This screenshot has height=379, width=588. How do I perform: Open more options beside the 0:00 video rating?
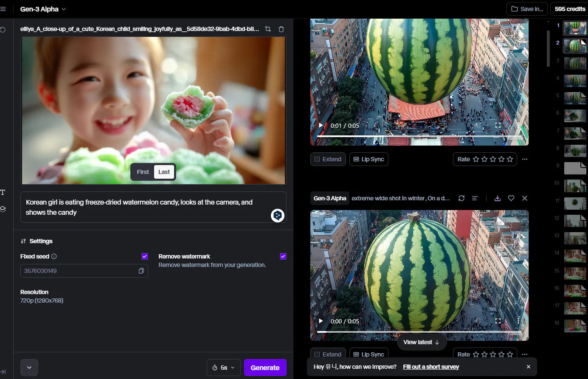coord(525,354)
